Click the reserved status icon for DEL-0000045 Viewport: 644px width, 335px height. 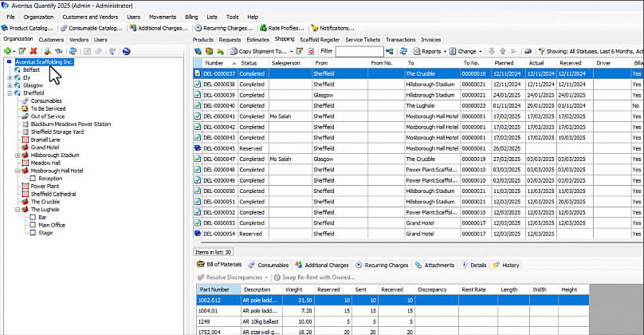(x=198, y=148)
